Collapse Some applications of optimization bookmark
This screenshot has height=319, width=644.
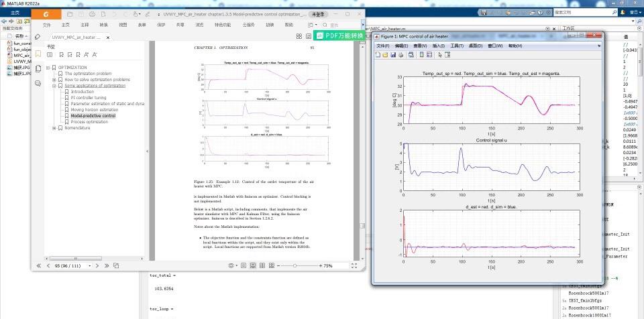[x=54, y=86]
